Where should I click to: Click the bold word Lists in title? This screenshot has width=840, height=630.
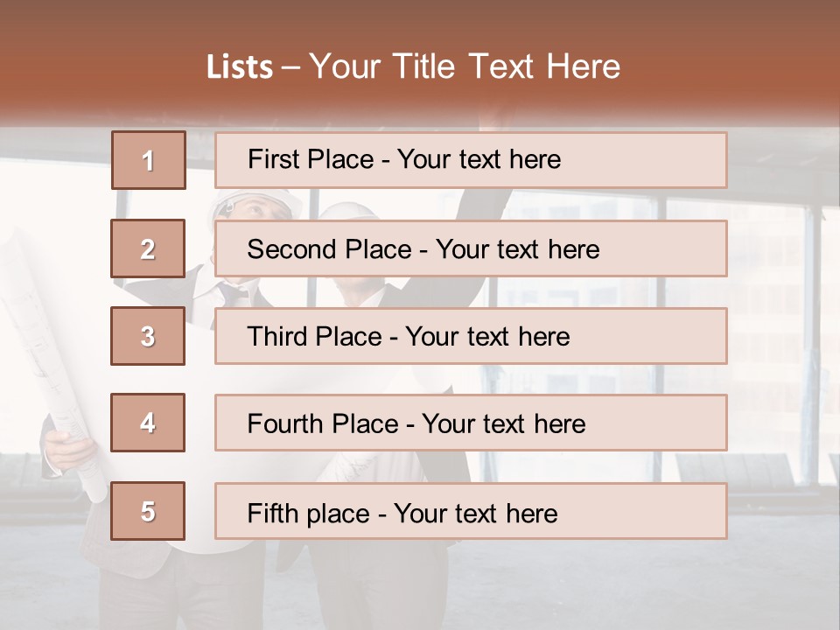(240, 67)
